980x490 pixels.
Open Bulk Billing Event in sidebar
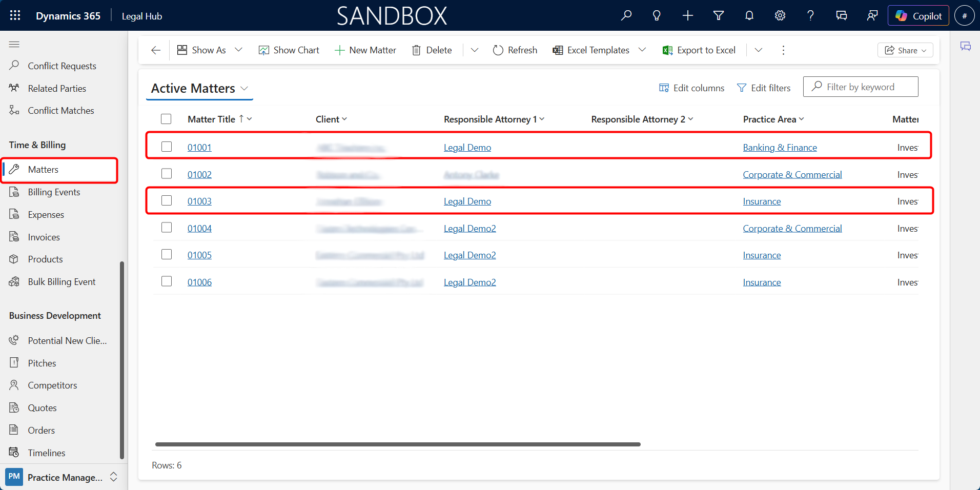click(x=62, y=282)
